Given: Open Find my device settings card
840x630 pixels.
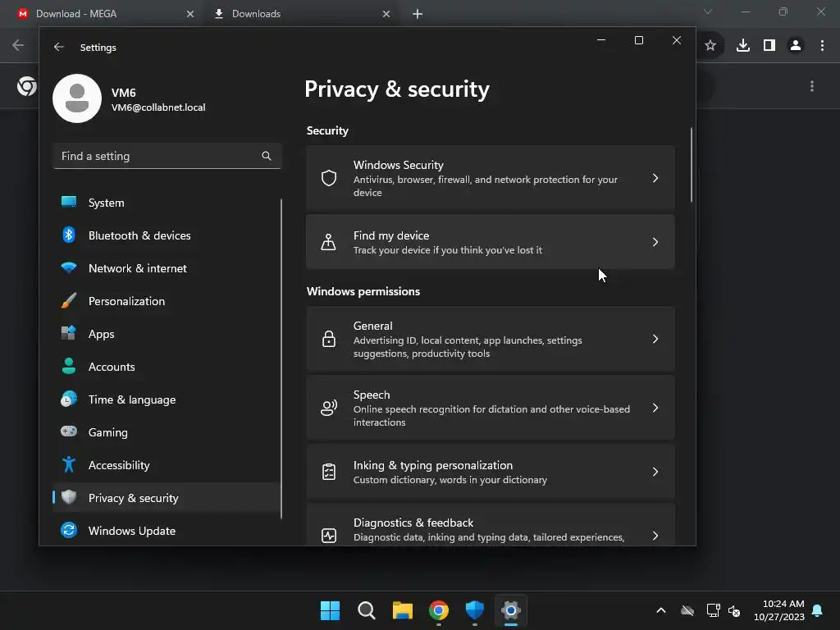Looking at the screenshot, I should (x=491, y=242).
